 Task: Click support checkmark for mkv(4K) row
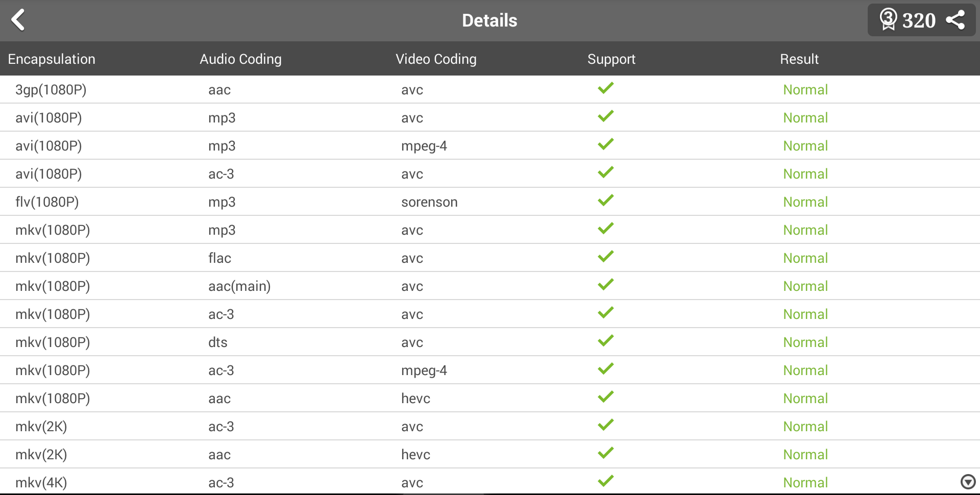606,481
